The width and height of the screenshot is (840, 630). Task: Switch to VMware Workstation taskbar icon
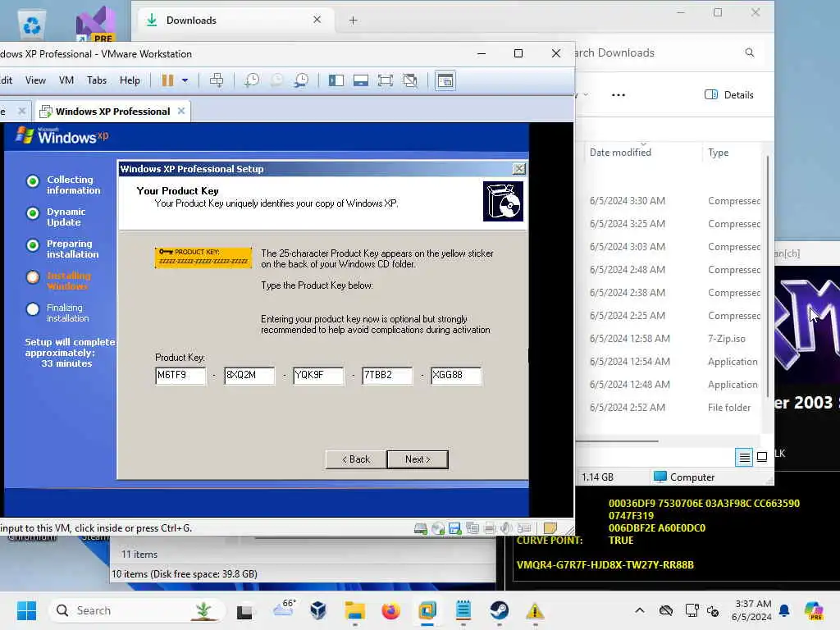(427, 610)
